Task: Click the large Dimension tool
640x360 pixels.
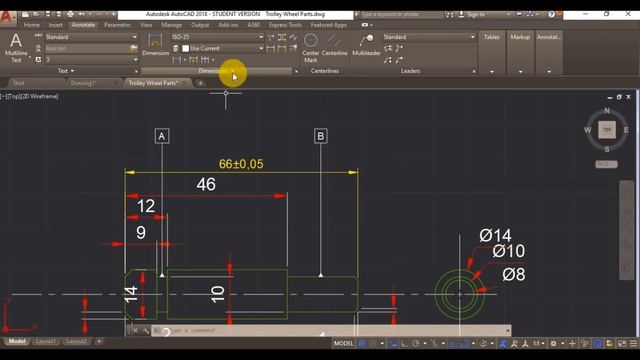Action: tap(155, 45)
